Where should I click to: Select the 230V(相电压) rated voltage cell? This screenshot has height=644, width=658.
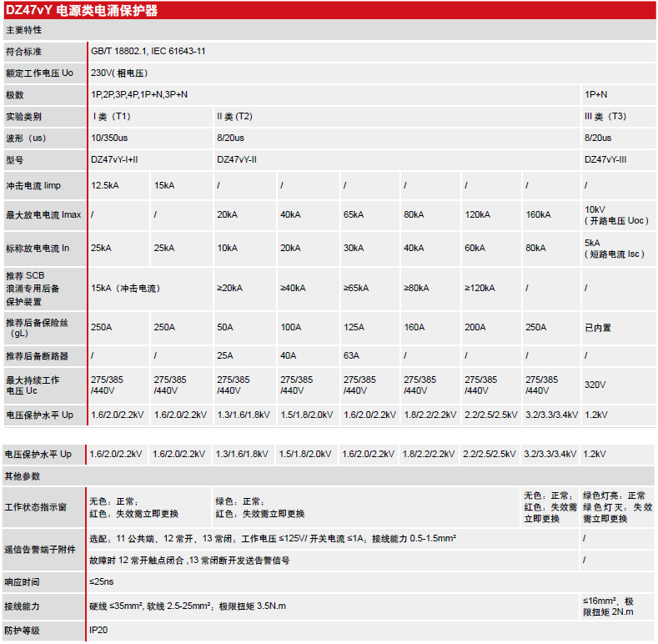[119, 73]
